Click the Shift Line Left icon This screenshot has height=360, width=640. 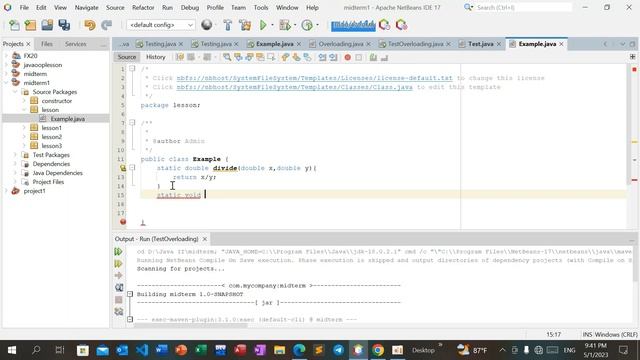pos(322,58)
